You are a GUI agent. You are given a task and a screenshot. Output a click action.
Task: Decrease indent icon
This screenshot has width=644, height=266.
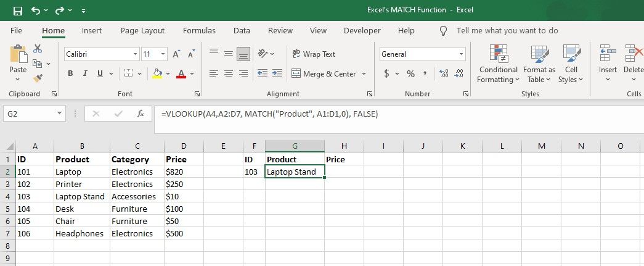point(263,73)
